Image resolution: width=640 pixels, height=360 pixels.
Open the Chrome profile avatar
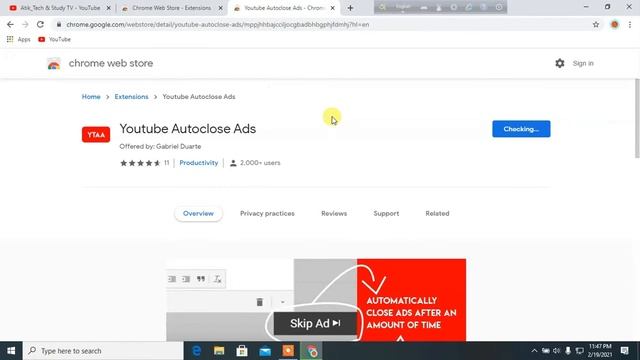point(614,24)
